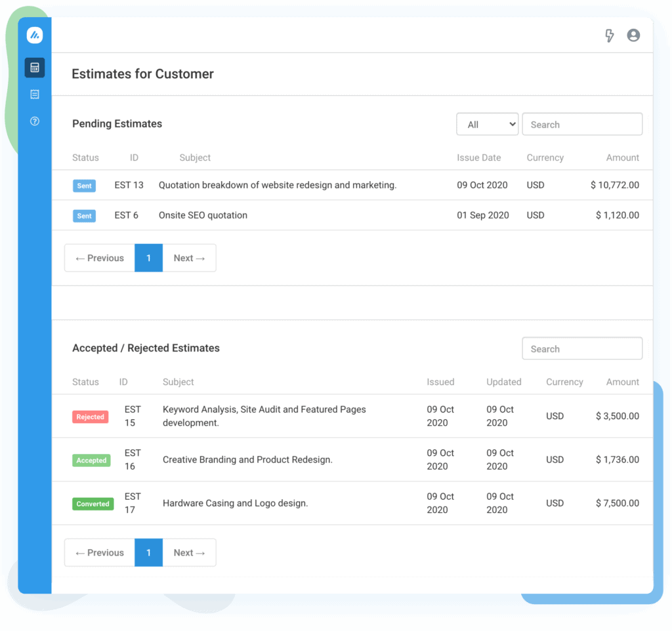Viewport: 672px width, 631px height.
Task: Go to Next page in Accepted / Rejected Estimates
Action: point(189,553)
